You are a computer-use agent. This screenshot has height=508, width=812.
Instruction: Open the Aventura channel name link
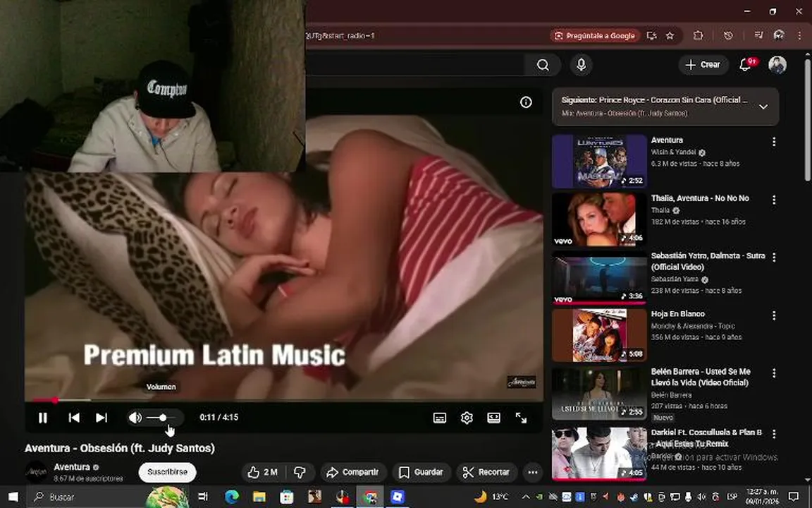coord(72,467)
